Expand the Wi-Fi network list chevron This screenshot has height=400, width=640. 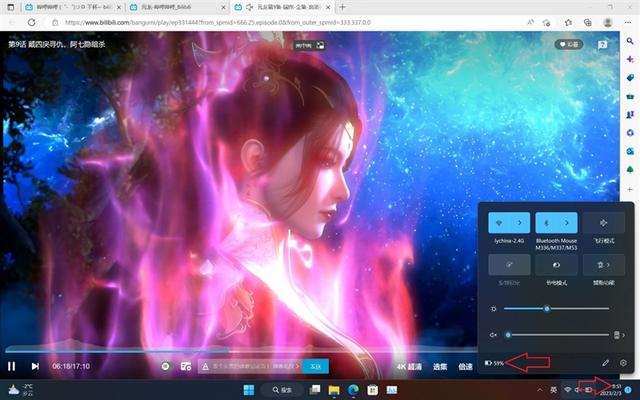tap(520, 223)
